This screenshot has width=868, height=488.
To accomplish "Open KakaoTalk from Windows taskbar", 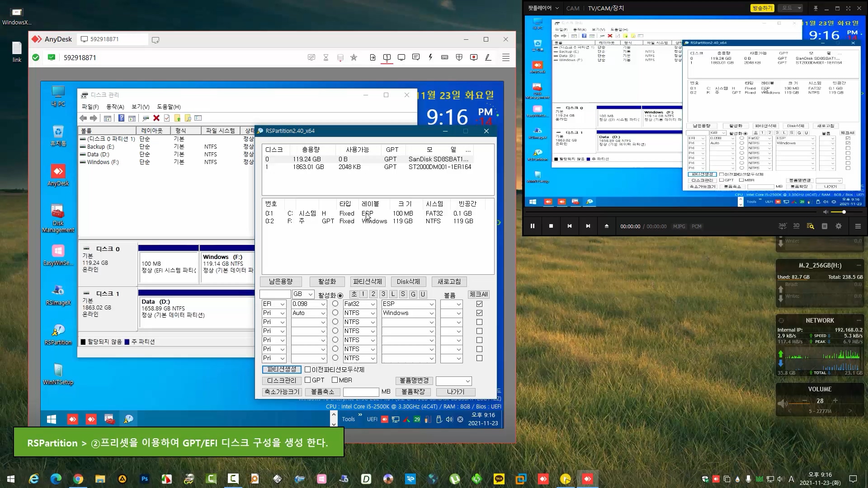I will coord(499,479).
